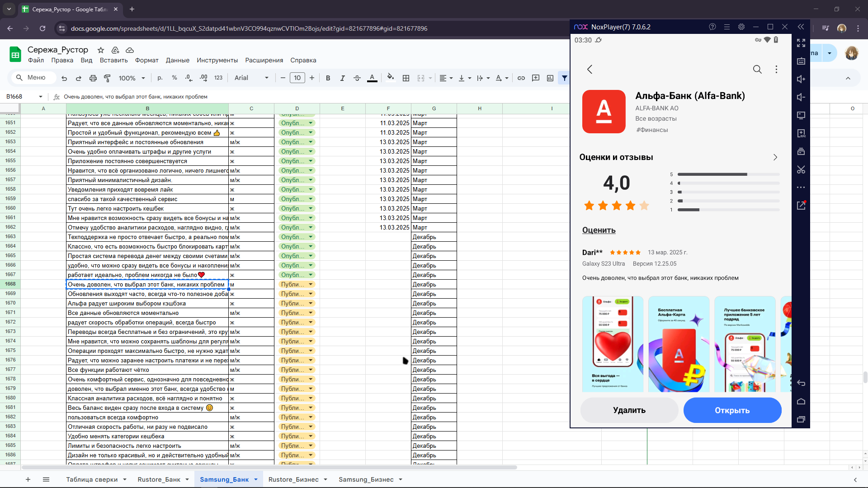Star the document Сережа_Рустор
Image resolution: width=868 pixels, height=488 pixels.
coord(101,50)
